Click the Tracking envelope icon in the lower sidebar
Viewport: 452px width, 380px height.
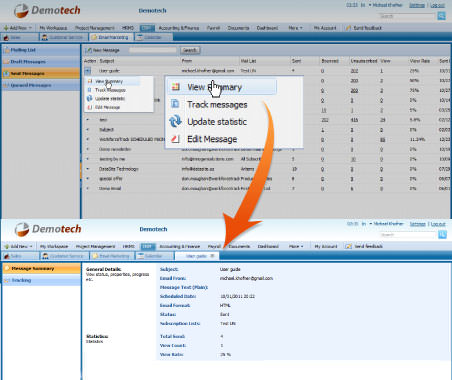click(7, 280)
